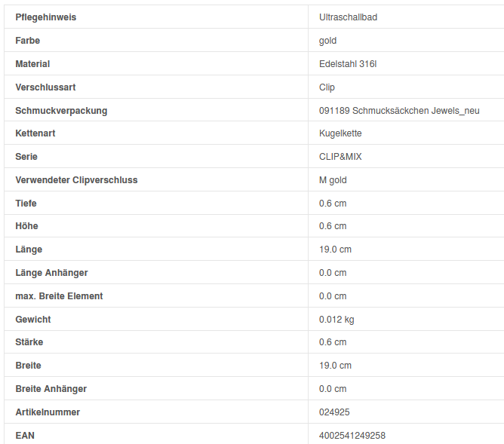Image resolution: width=504 pixels, height=444 pixels.
Task: Select the Edelstahl 316l material value
Action: pyautogui.click(x=348, y=64)
